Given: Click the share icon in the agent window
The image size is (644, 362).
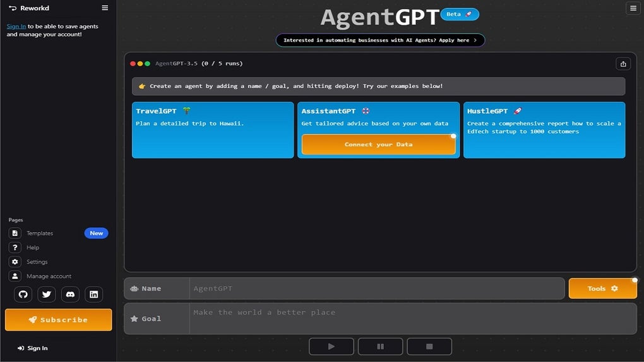Looking at the screenshot, I should [623, 64].
